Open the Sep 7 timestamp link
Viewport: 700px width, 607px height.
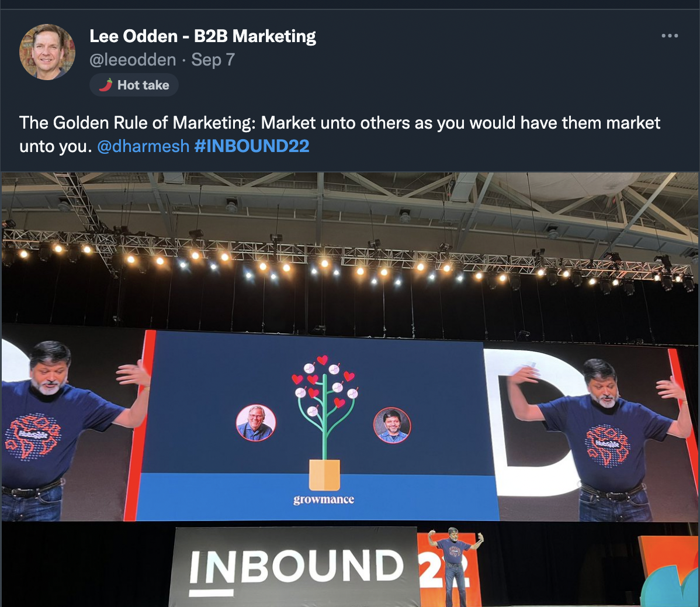coord(213,60)
